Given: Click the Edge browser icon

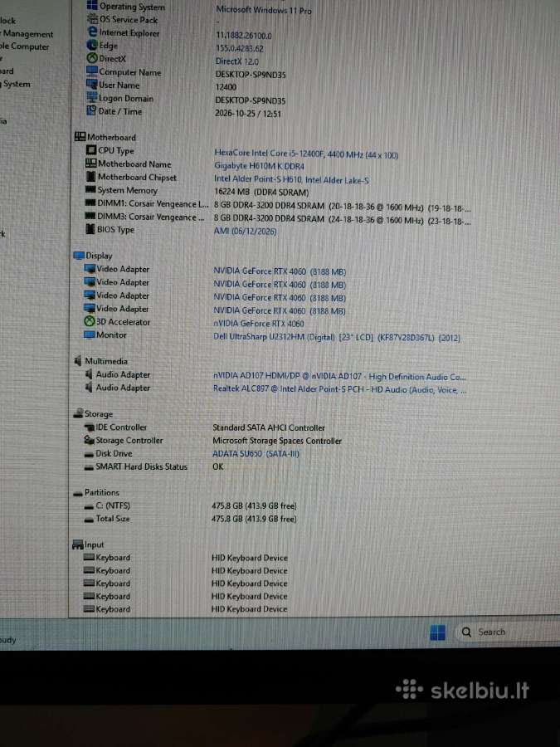Looking at the screenshot, I should (92, 45).
